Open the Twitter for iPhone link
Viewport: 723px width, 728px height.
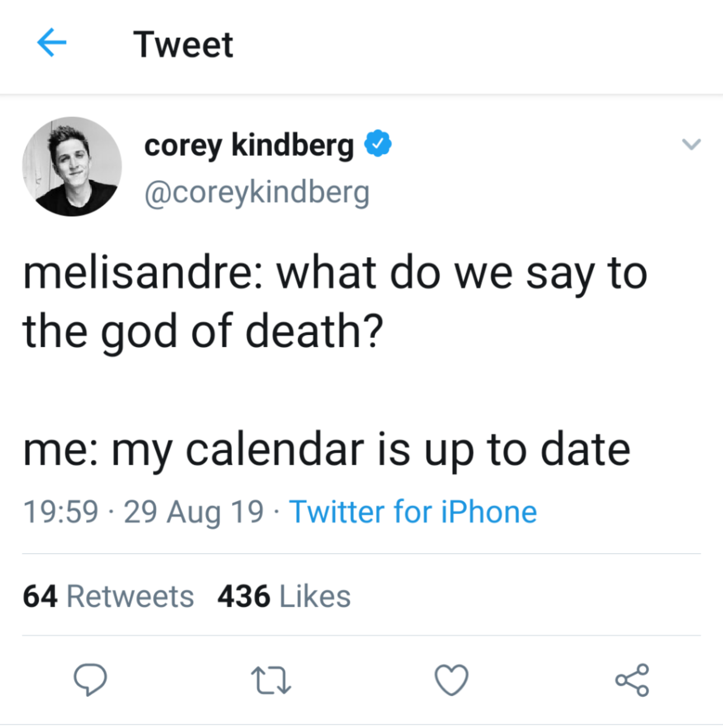coord(413,512)
